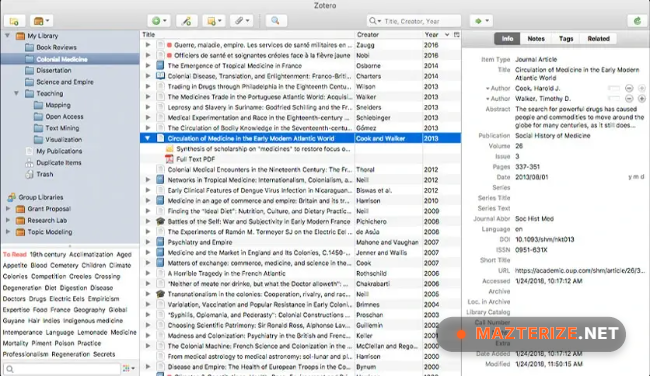Click the DOI value 10.1093/shm/hkt013

click(x=544, y=240)
